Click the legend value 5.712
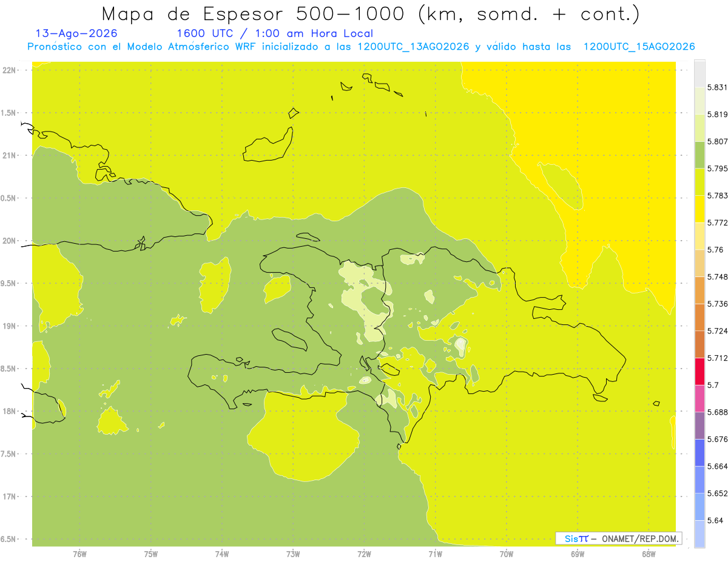The height and width of the screenshot is (562, 728). (x=717, y=358)
